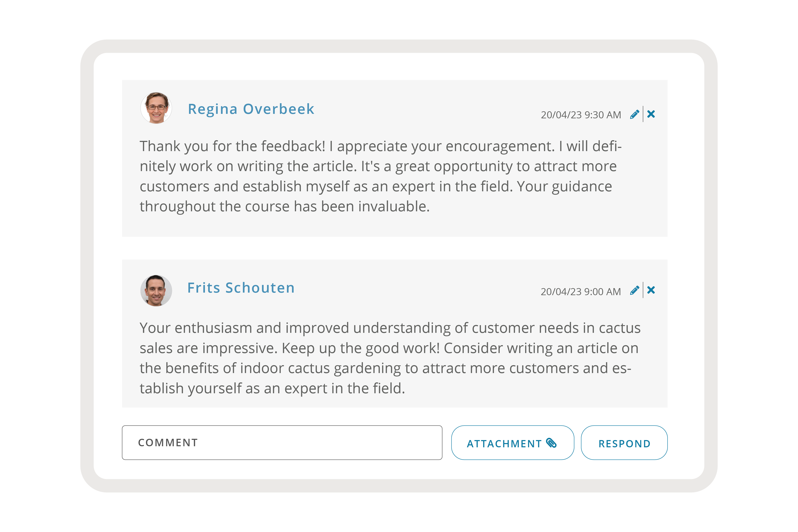Click "Thank you for the feedback!" sentence
The width and height of the screenshot is (798, 532).
(232, 147)
